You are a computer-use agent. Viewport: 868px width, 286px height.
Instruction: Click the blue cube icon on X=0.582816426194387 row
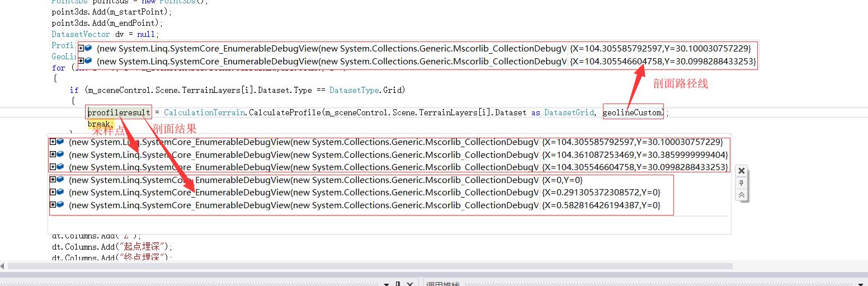click(60, 205)
